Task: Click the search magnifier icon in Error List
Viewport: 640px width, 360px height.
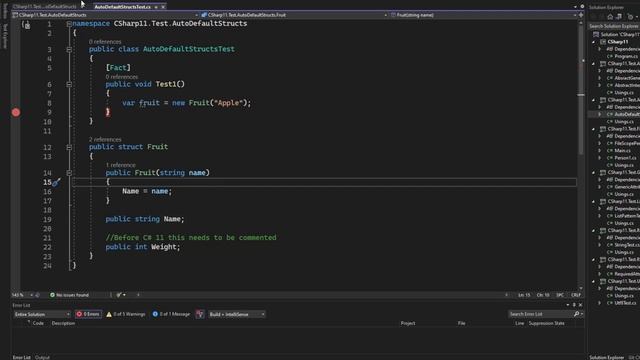Action: (x=576, y=314)
